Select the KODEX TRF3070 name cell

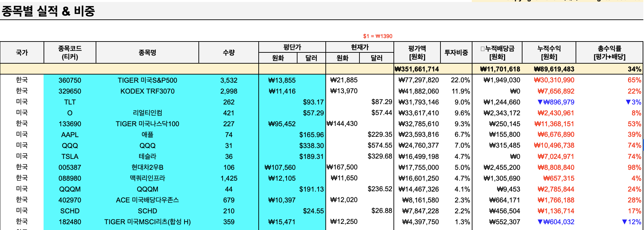(147, 91)
